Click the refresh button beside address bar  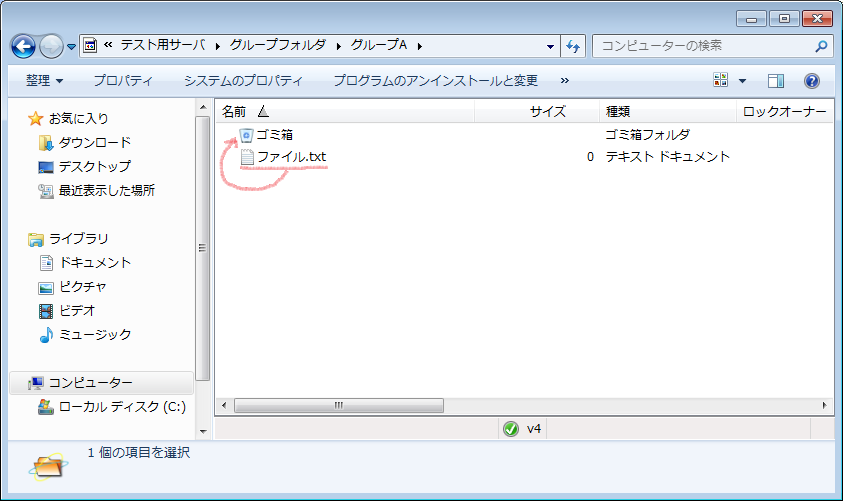(573, 46)
